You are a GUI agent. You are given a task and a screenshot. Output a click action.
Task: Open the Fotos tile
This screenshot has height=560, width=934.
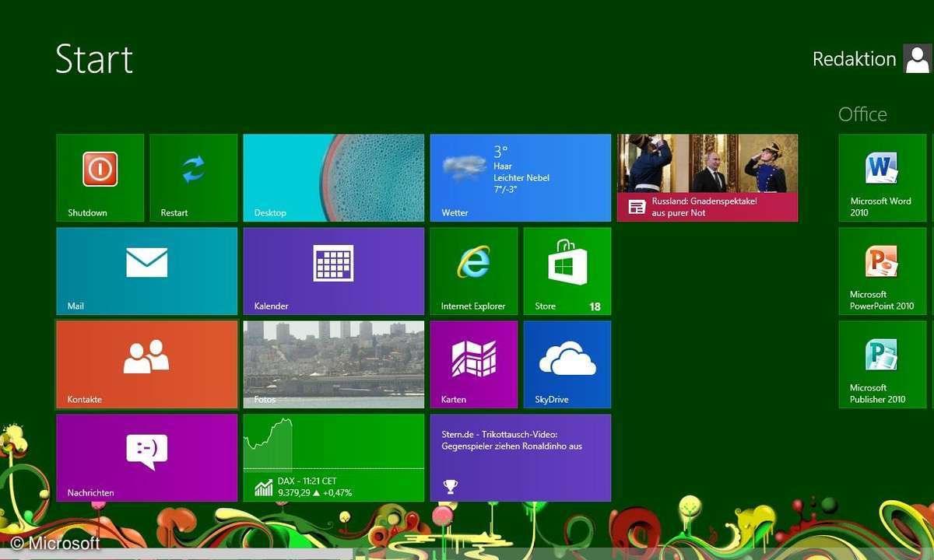point(334,365)
